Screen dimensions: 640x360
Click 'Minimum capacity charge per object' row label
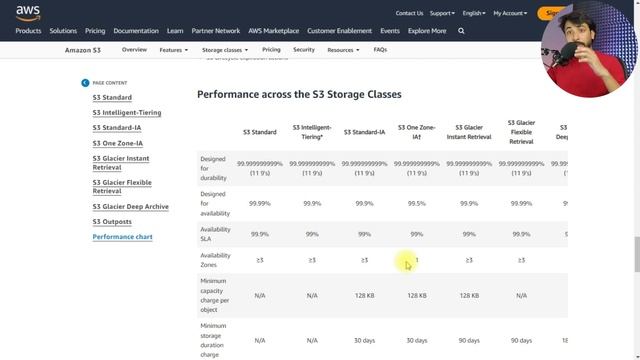[214, 296]
